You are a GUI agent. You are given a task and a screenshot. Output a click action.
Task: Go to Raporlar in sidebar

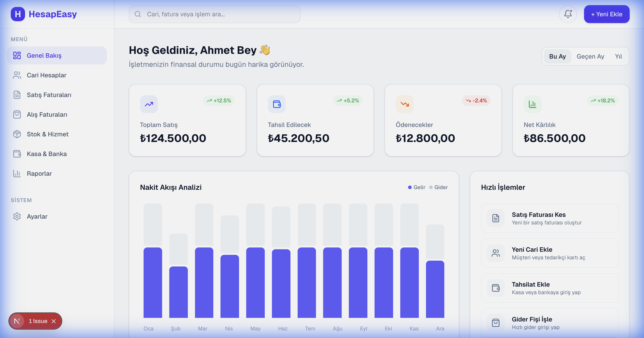coord(39,173)
